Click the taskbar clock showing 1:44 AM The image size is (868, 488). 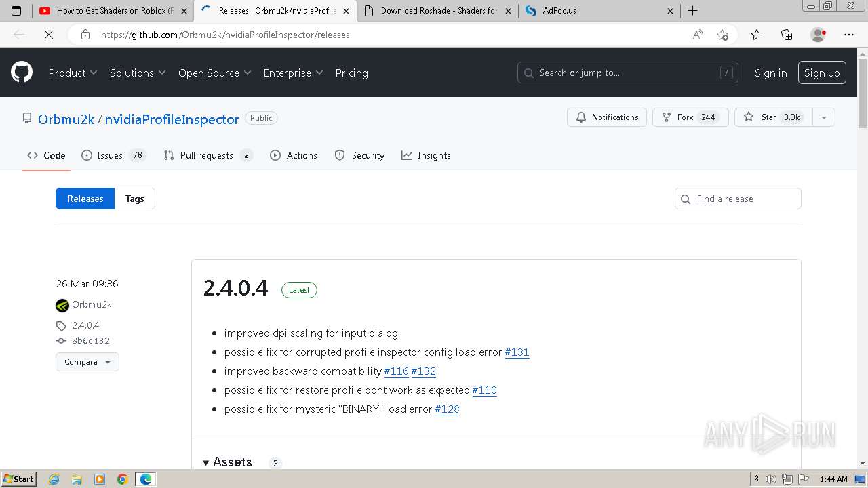point(833,479)
